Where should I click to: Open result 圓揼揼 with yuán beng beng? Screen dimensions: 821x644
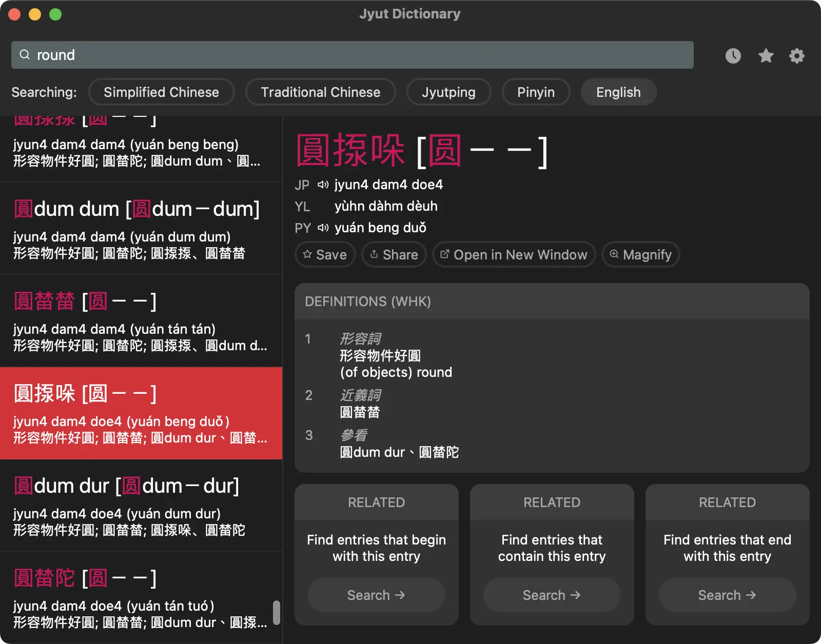click(x=141, y=149)
